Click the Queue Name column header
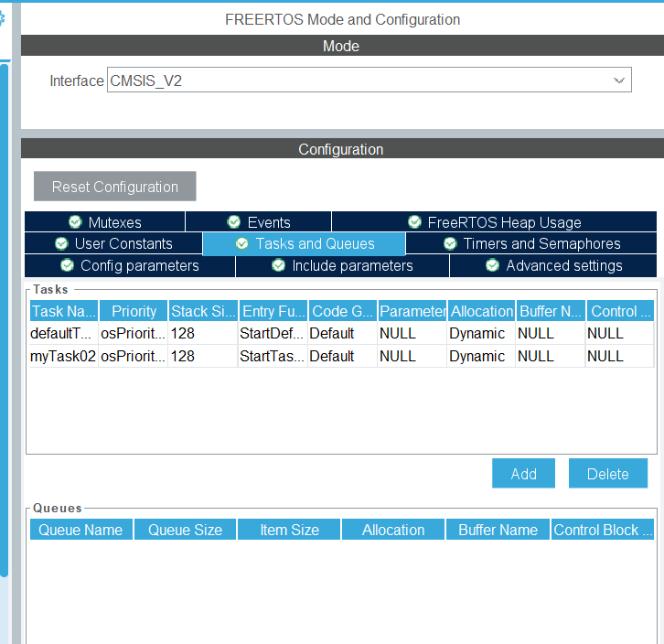Viewport: 664px width, 644px height. [80, 529]
